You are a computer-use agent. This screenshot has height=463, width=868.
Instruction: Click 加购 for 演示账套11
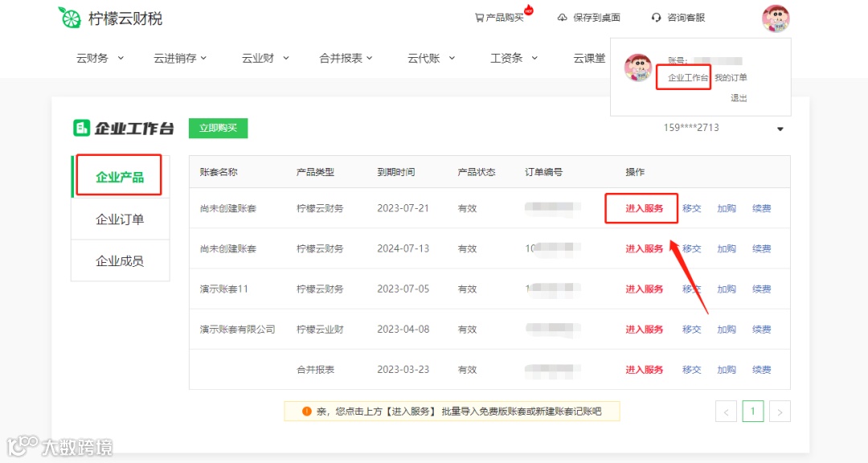(727, 289)
